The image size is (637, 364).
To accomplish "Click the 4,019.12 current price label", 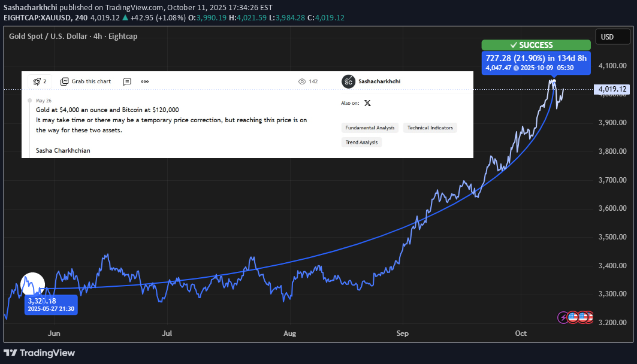I will point(612,89).
